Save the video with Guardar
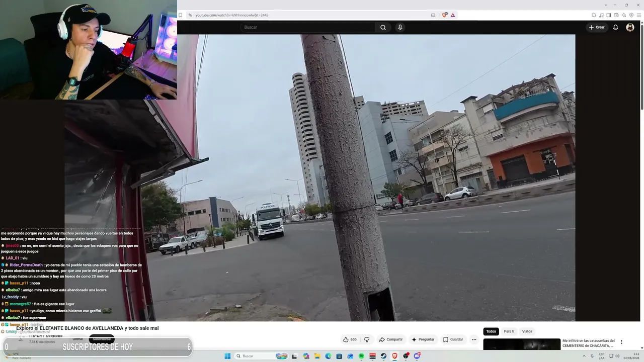 point(453,339)
